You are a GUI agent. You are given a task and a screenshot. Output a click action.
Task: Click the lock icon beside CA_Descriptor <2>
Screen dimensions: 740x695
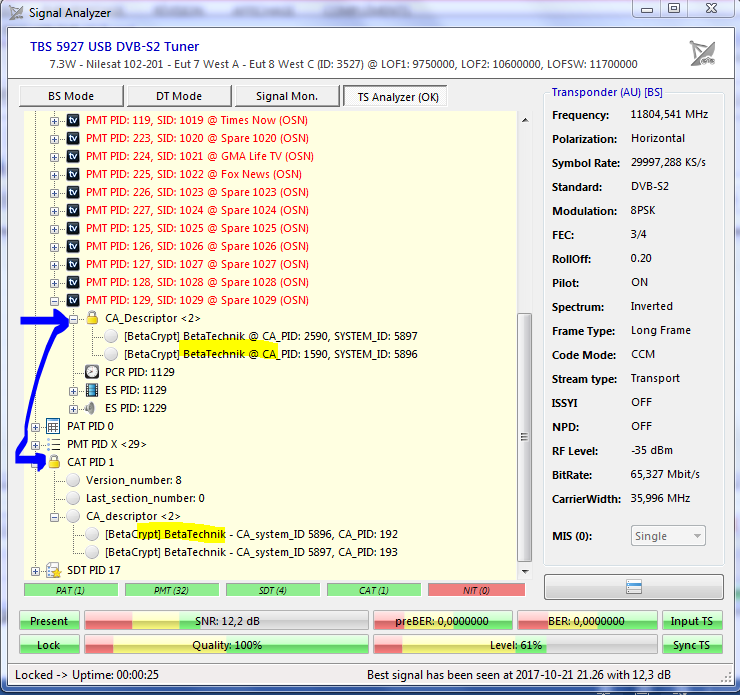91,318
